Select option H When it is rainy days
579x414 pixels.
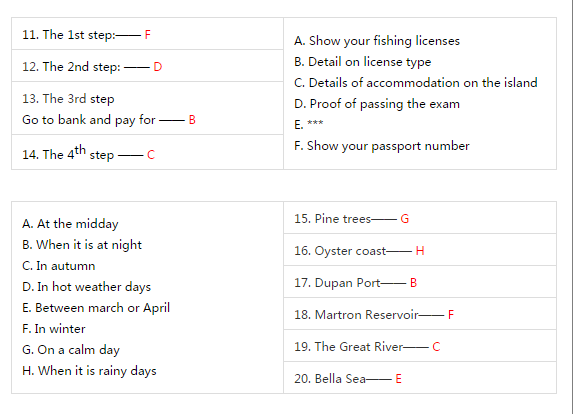(x=89, y=371)
